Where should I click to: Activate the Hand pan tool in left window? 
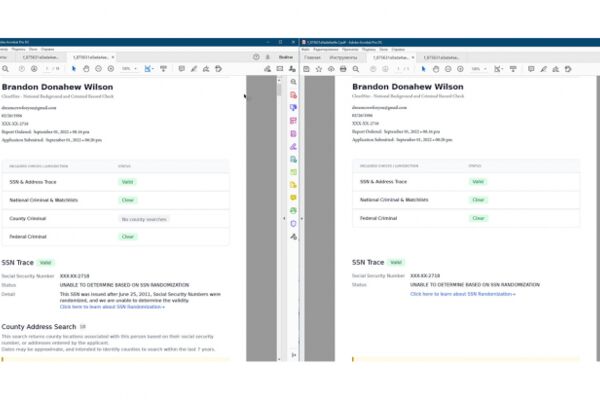[86, 69]
